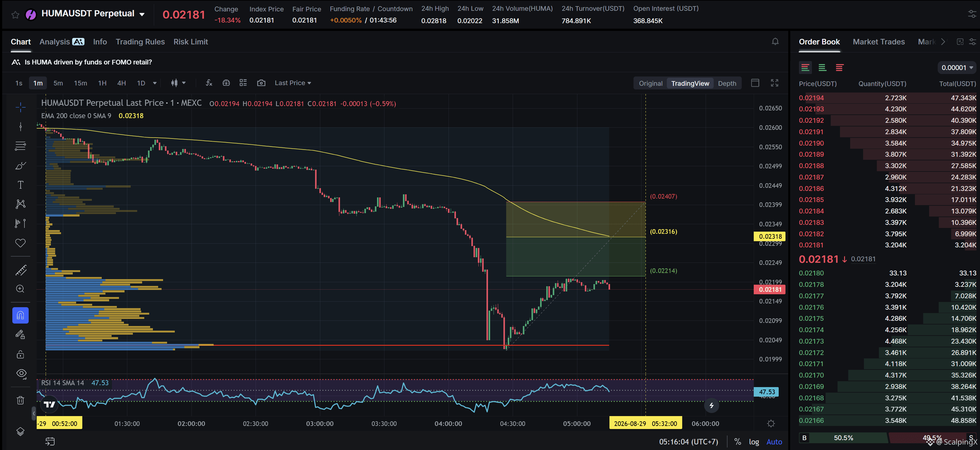The width and height of the screenshot is (980, 450).
Task: Open the chart settings gauge icon
Action: click(226, 83)
